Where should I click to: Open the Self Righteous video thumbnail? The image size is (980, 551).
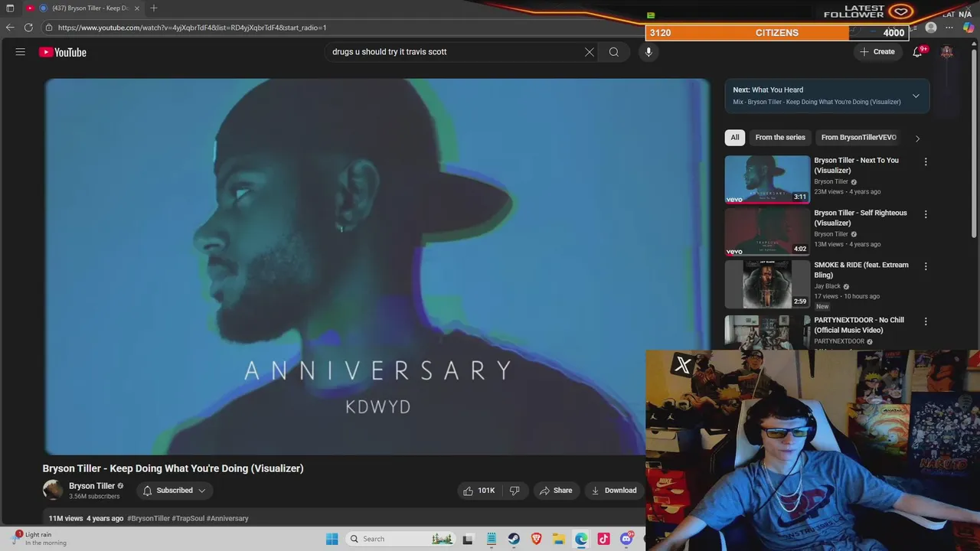[767, 232]
